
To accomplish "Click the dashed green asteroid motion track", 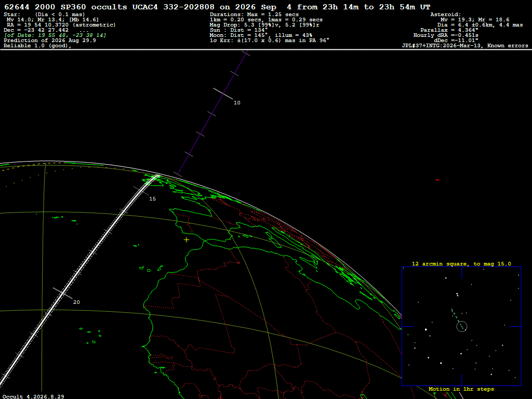I will coord(456,317).
